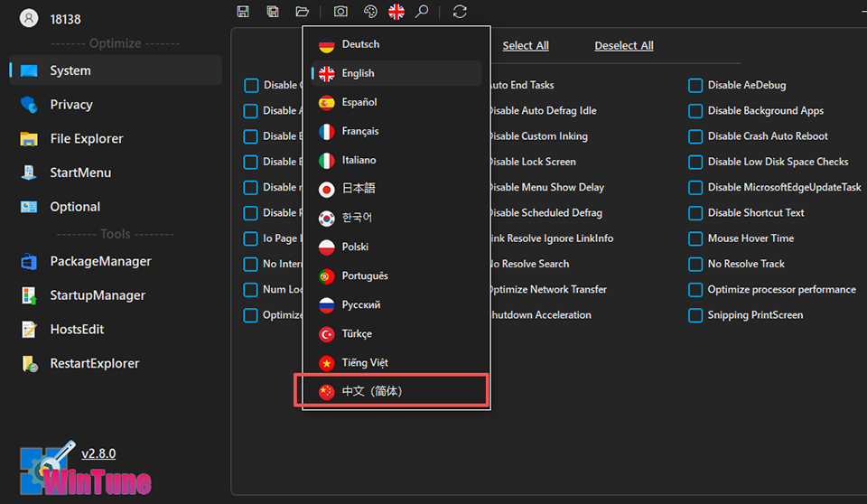Click the magnifier search icon
This screenshot has height=504, width=867.
[422, 12]
